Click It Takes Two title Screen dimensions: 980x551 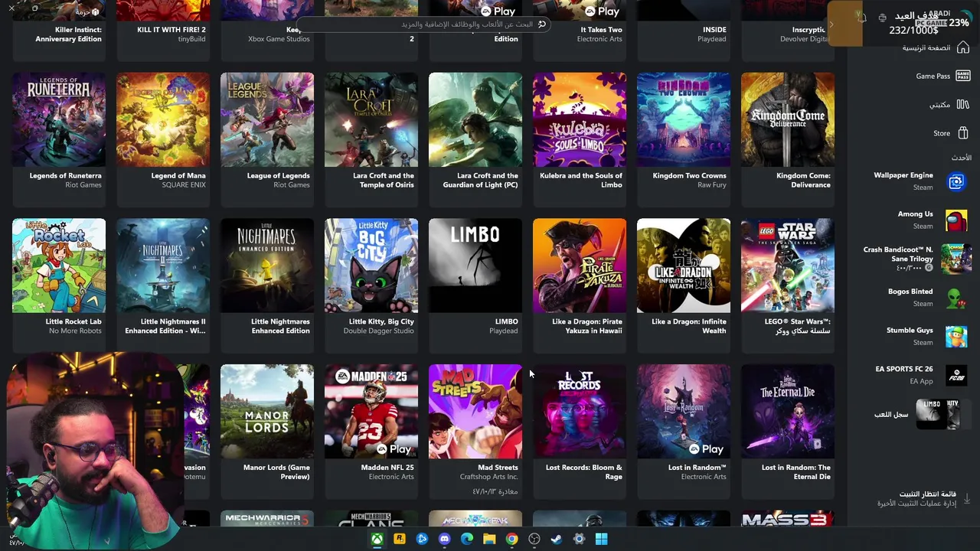click(601, 30)
